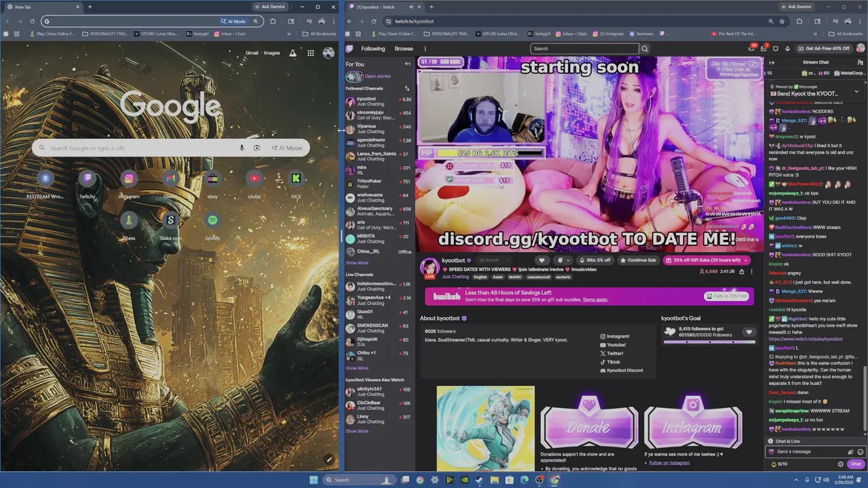Click the heart follow button for kyootbot

[x=542, y=260]
